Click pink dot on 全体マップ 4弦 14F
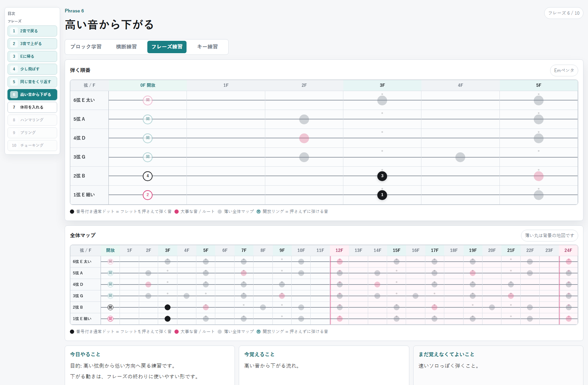This screenshot has width=588, height=385. (377, 285)
